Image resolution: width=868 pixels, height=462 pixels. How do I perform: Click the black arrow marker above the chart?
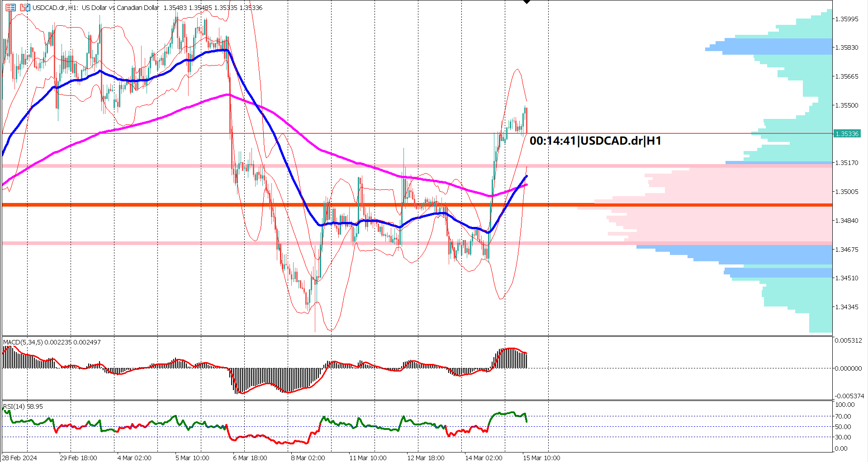click(527, 2)
